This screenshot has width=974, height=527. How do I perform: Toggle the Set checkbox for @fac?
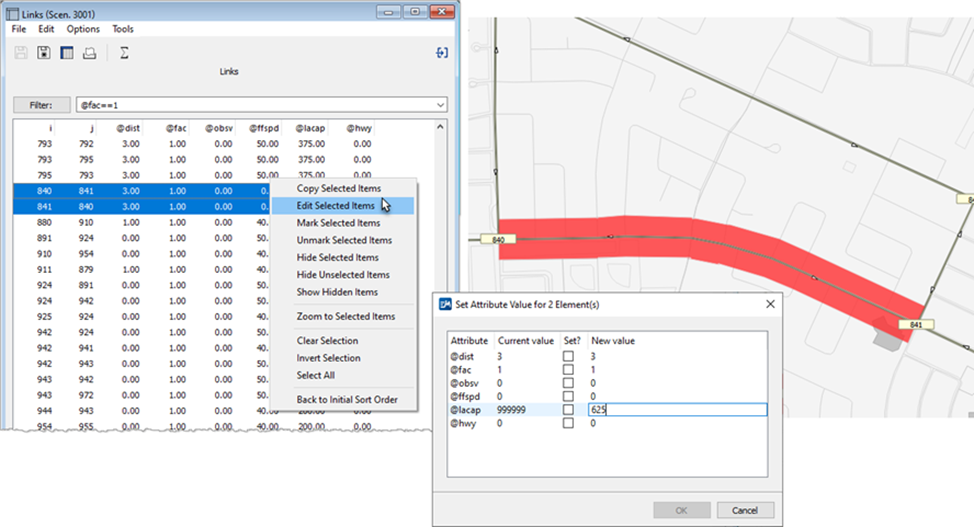pos(568,370)
